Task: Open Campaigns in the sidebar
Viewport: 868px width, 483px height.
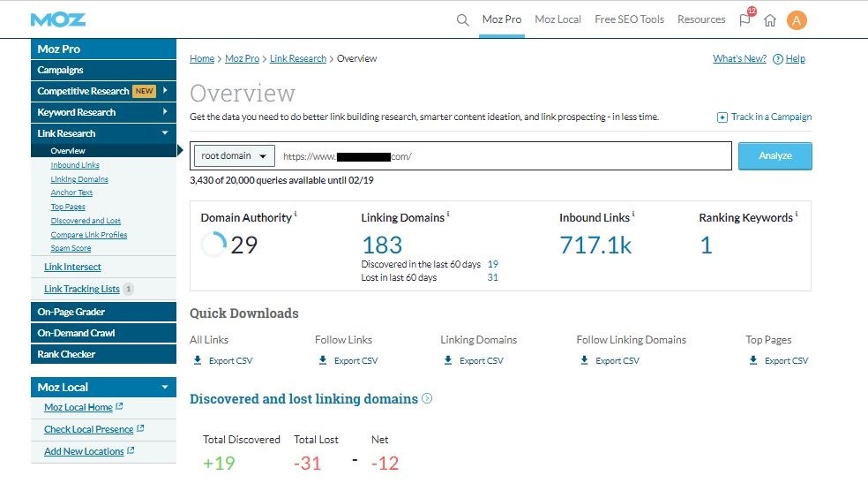Action: click(103, 70)
